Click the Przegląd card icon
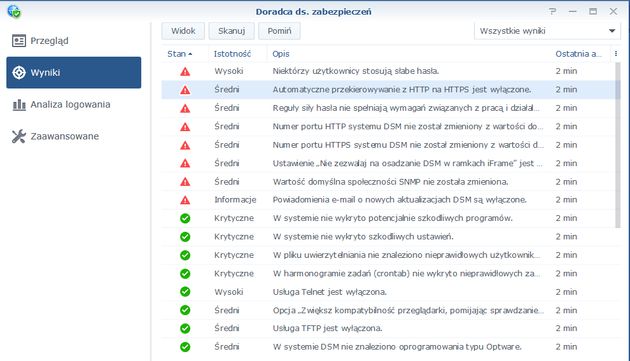This screenshot has width=630, height=361. pos(19,41)
